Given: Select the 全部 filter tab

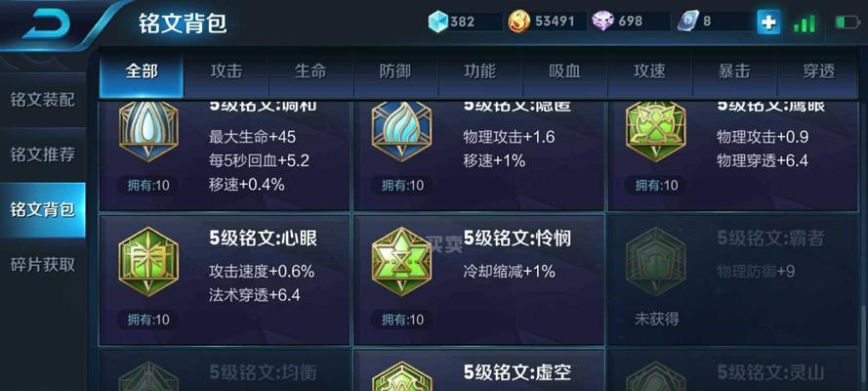Looking at the screenshot, I should pos(142,71).
